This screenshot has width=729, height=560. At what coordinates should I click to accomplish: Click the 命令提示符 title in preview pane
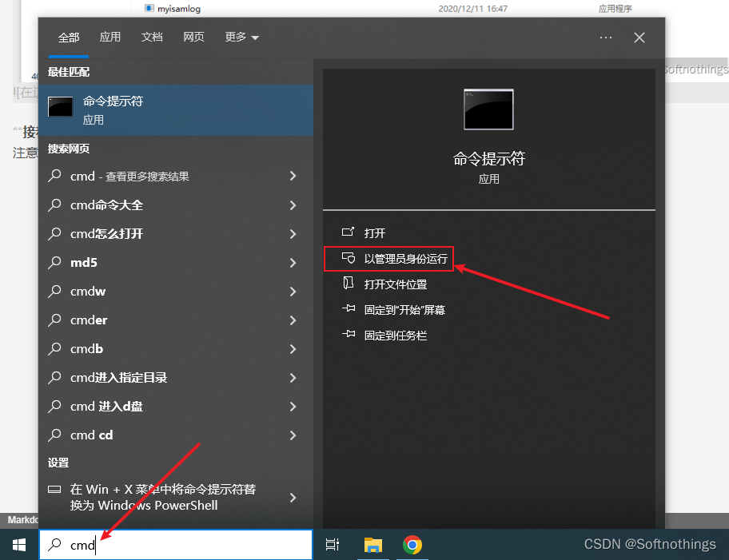(x=488, y=159)
